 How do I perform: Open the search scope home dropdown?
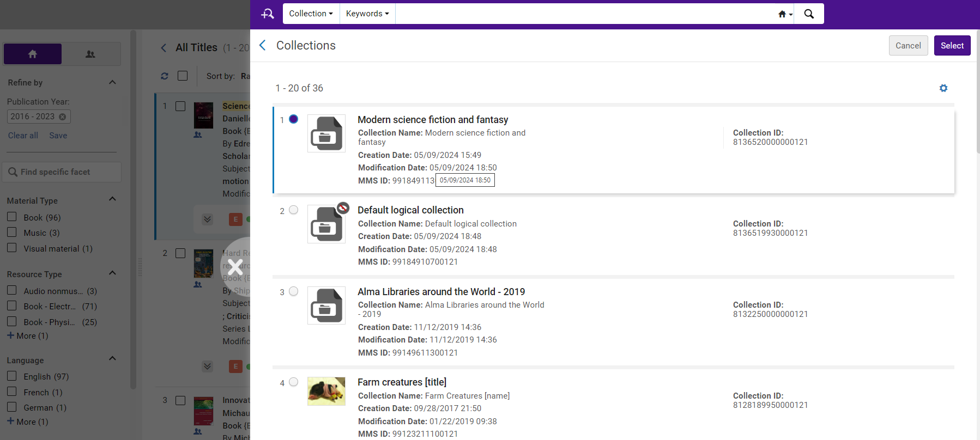pyautogui.click(x=785, y=14)
